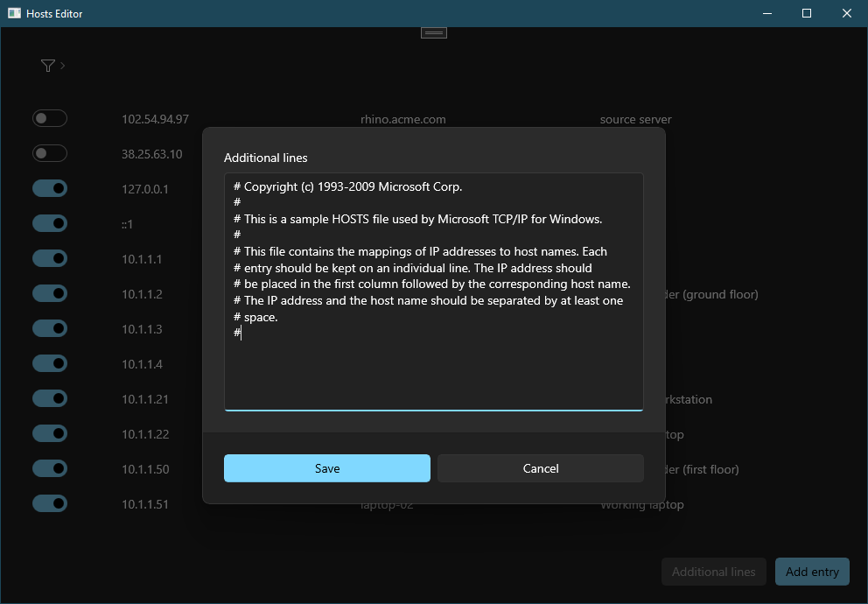
Task: Click the 10.1.1.50 address text
Action: pyautogui.click(x=145, y=469)
